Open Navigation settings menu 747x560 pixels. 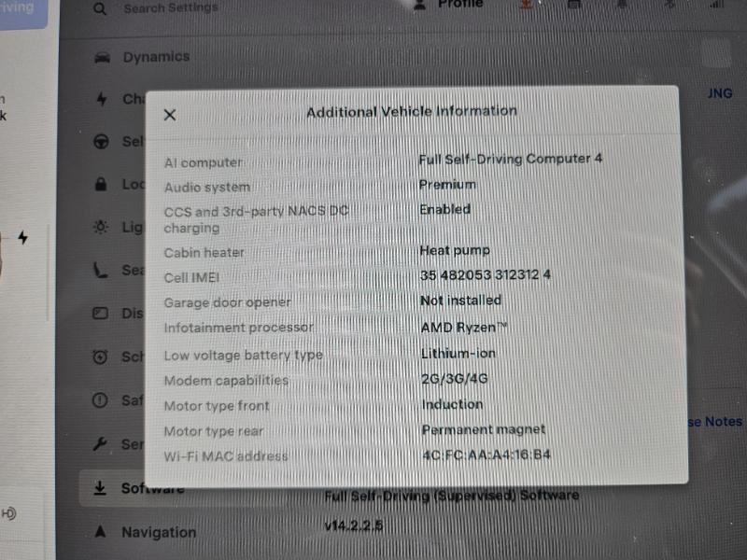click(x=159, y=532)
